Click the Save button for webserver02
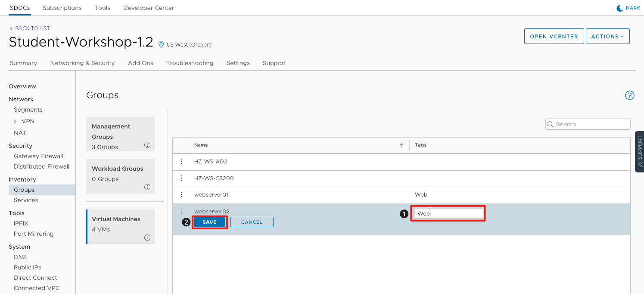Screen dimensions: 644x294 (x=209, y=222)
